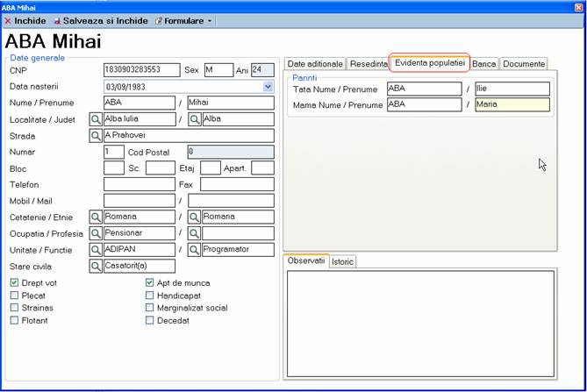Open the Documente tab
The width and height of the screenshot is (587, 392).
tap(523, 64)
